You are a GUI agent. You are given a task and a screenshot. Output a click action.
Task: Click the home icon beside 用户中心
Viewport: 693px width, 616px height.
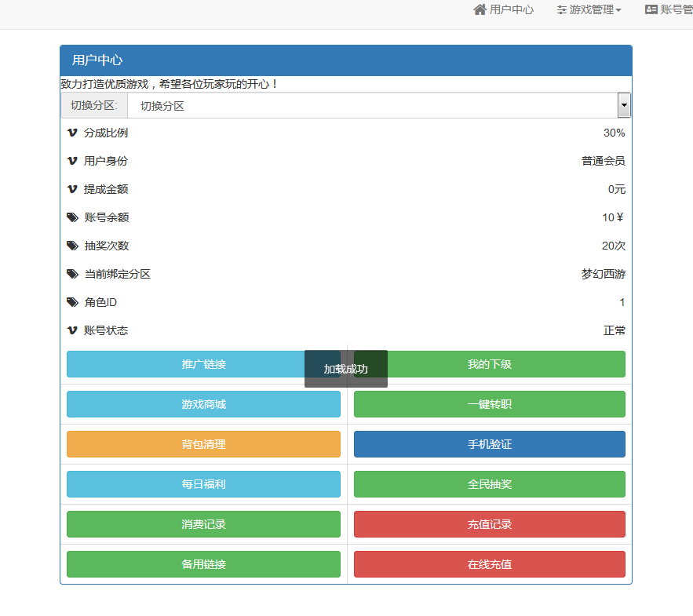pos(480,9)
